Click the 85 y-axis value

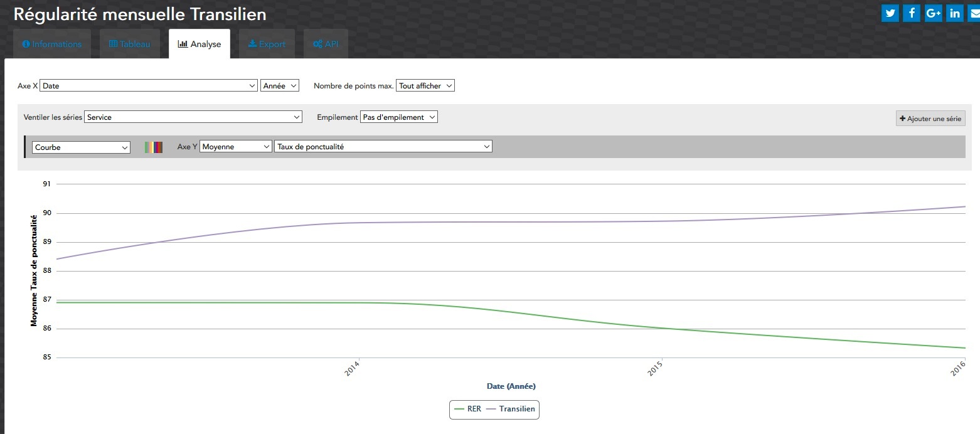(x=46, y=358)
